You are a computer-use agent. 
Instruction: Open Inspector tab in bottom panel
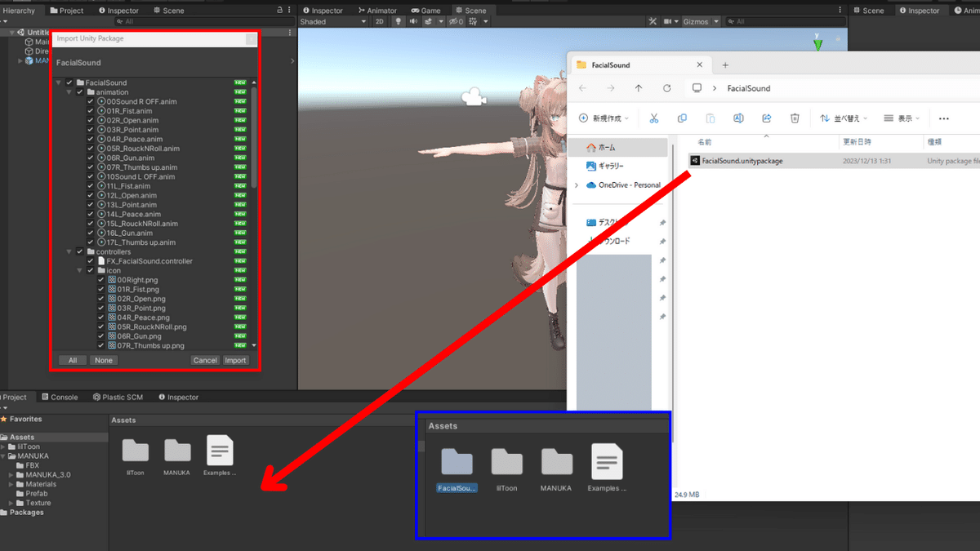pos(177,398)
